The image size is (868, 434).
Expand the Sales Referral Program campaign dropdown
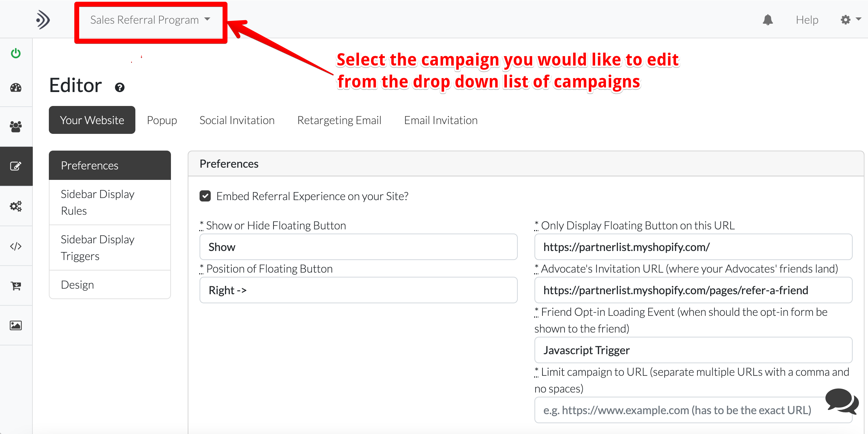pos(150,20)
